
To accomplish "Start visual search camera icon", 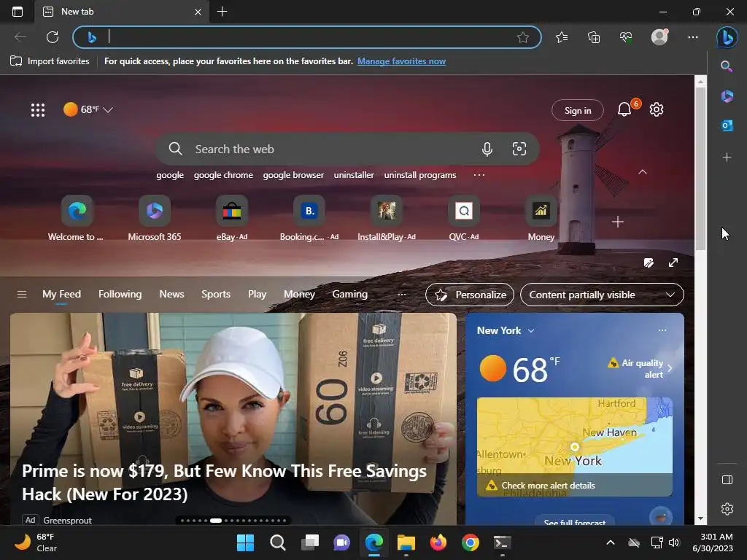I will pyautogui.click(x=519, y=149).
